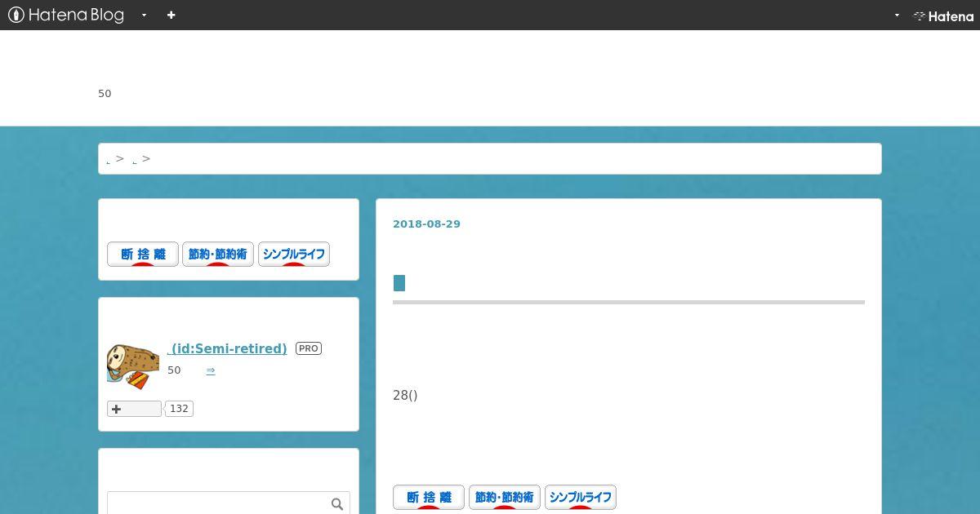Open the Hatena Blog logo link

(x=66, y=15)
